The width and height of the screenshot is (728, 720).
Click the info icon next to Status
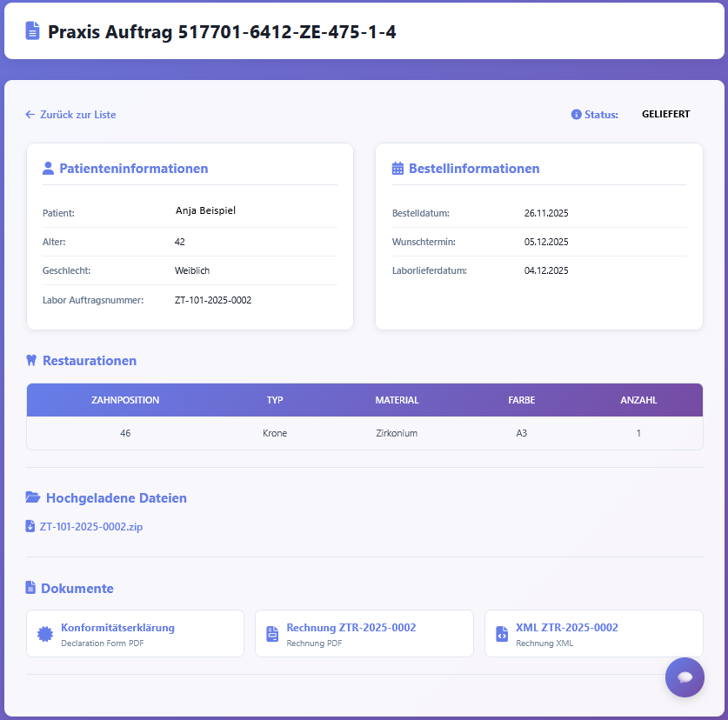point(575,114)
